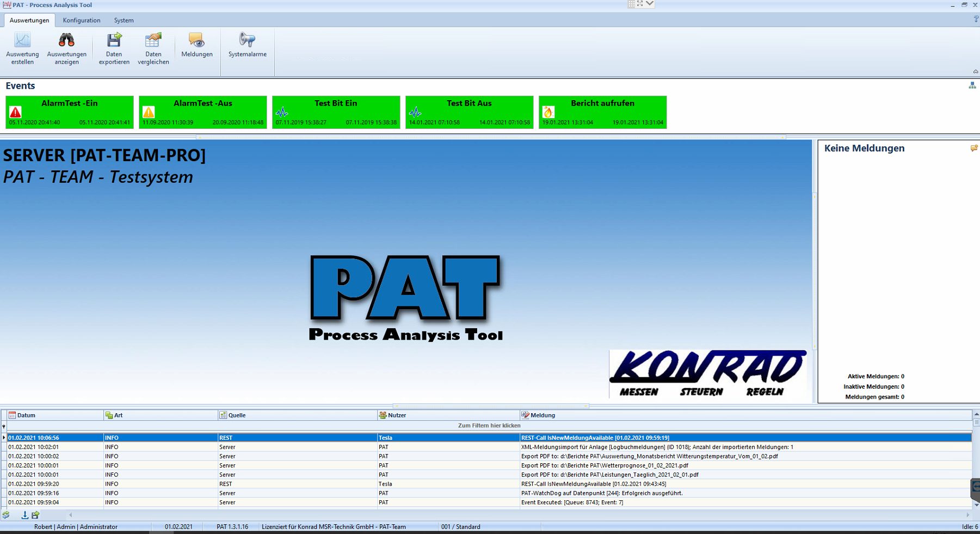Click the help question mark icon

click(976, 20)
